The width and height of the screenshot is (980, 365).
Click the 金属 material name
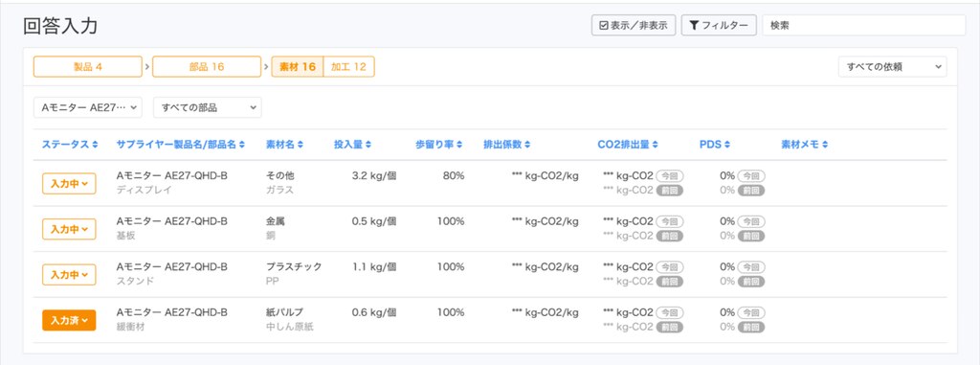pos(276,221)
